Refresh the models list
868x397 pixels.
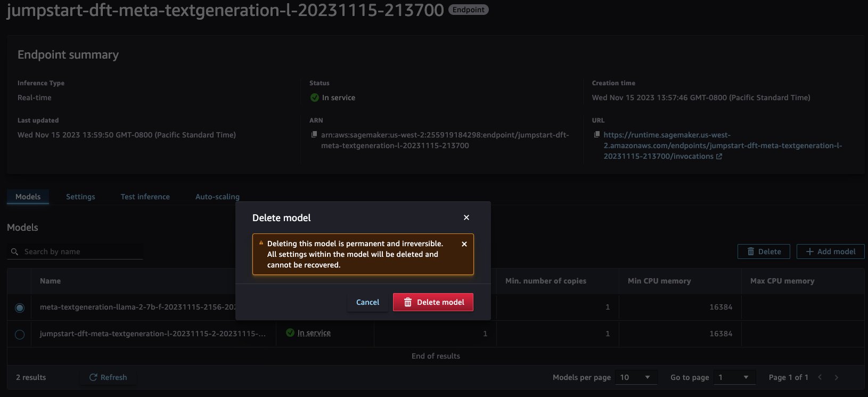pos(108,377)
